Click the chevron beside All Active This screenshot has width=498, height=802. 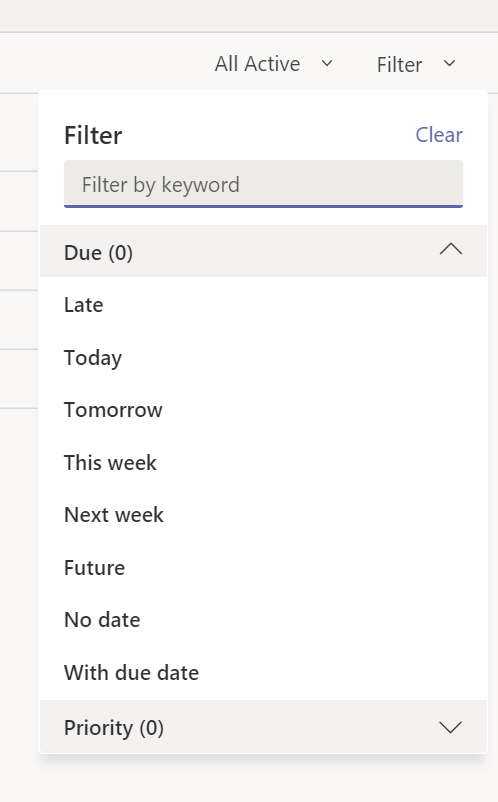(327, 63)
